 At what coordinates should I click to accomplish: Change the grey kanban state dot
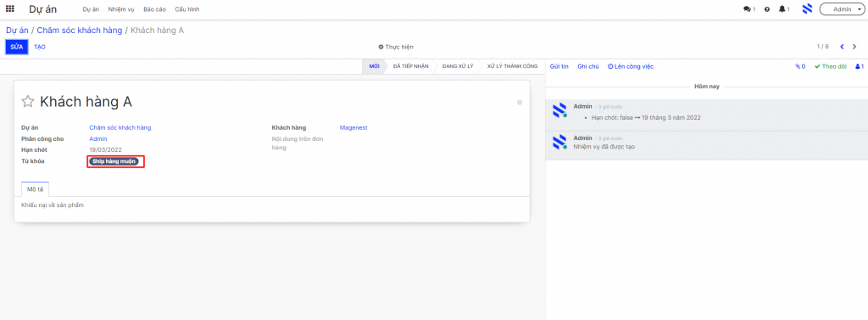click(520, 103)
